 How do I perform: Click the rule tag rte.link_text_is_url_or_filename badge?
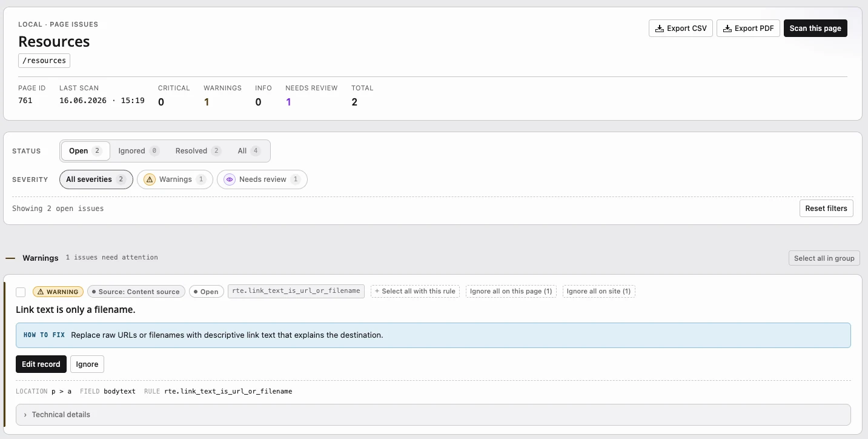(x=296, y=291)
